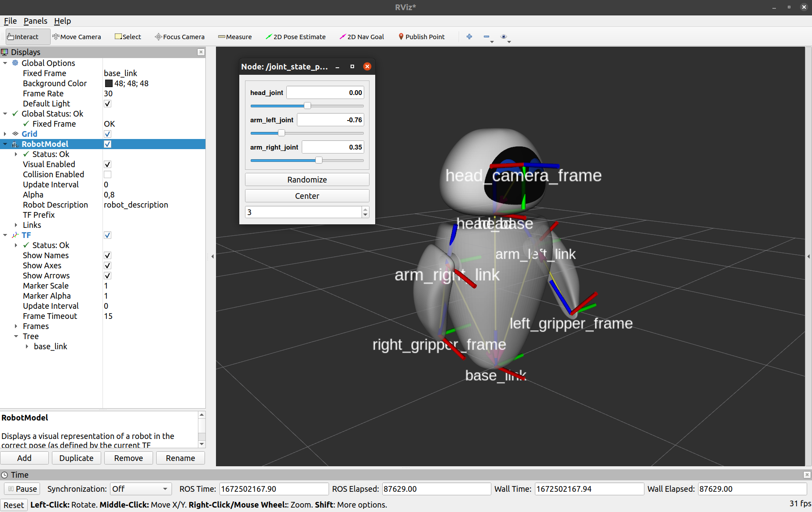Screen dimensions: 812x512
Task: Select the 2D Nav Goal tool
Action: [x=362, y=37]
